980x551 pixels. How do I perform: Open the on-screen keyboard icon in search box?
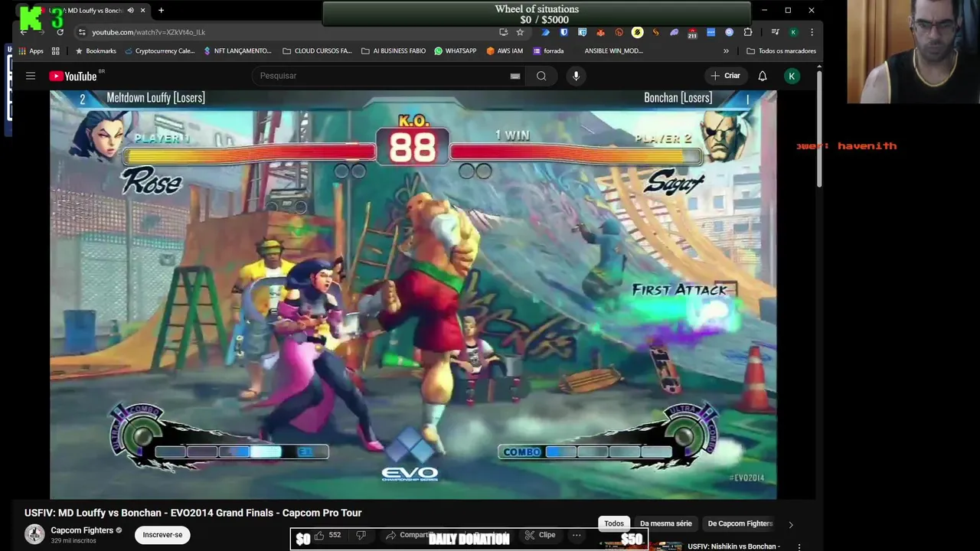pyautogui.click(x=515, y=76)
